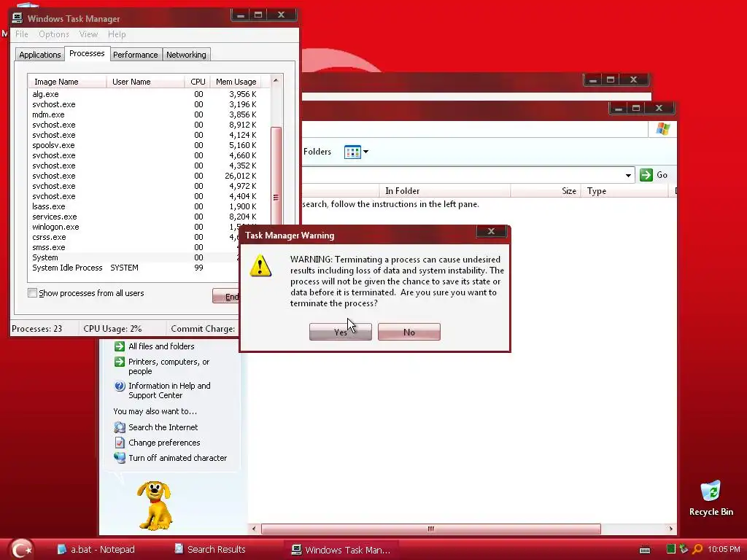This screenshot has height=560, width=747.
Task: Click the Search the Internet link
Action: click(x=163, y=427)
